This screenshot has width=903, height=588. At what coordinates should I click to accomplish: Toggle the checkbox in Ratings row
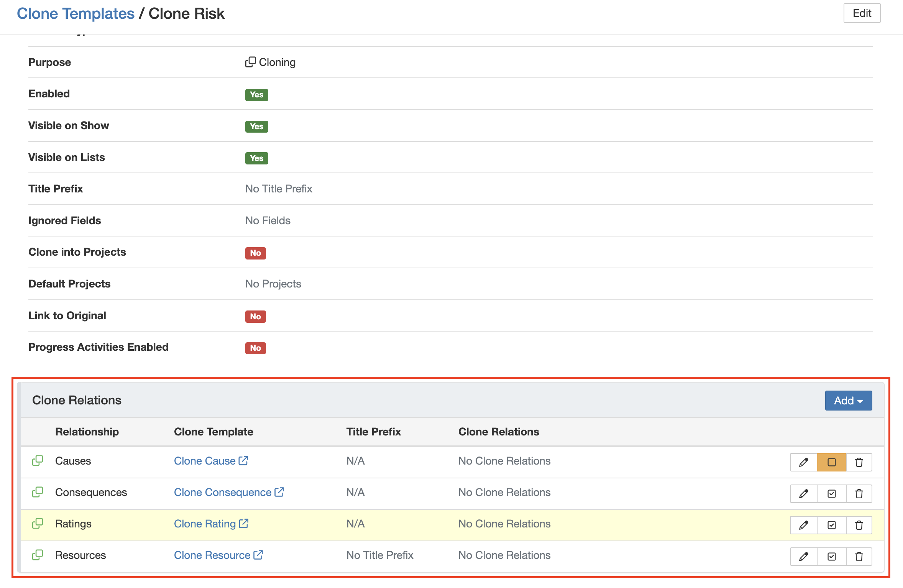tap(831, 525)
